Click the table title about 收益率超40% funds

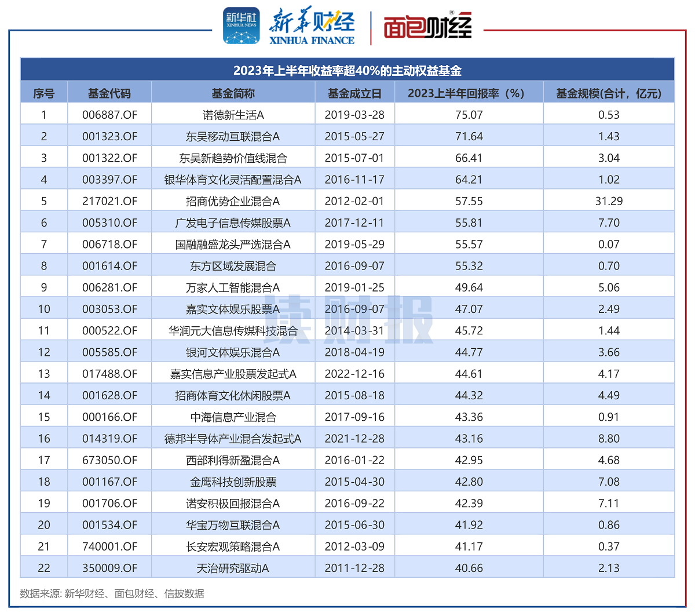click(348, 71)
